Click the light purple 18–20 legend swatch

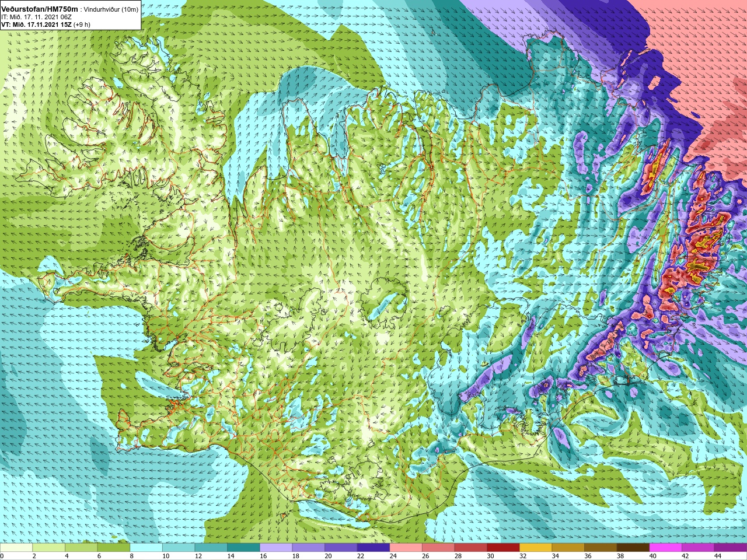(309, 547)
